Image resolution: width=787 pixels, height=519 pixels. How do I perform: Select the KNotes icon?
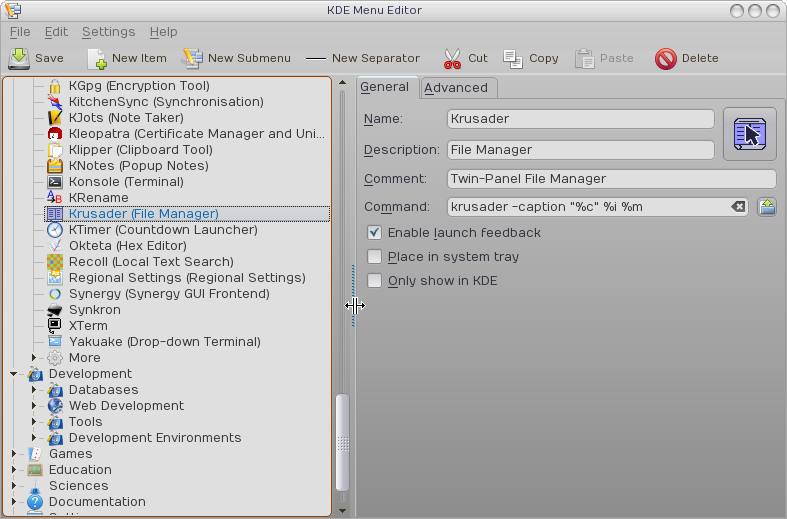click(x=55, y=166)
